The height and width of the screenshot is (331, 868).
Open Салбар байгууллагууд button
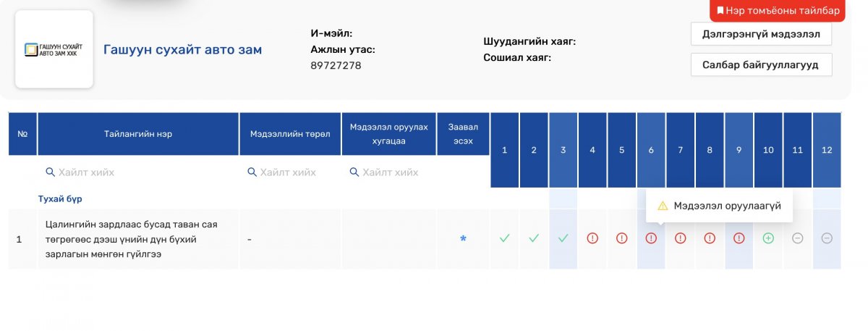coord(761,64)
